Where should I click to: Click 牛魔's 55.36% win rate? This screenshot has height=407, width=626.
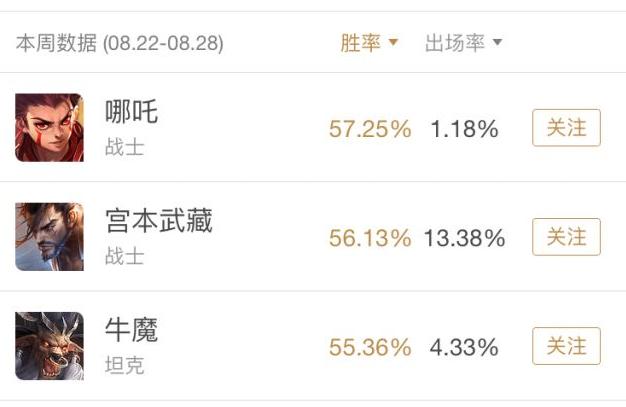(370, 347)
